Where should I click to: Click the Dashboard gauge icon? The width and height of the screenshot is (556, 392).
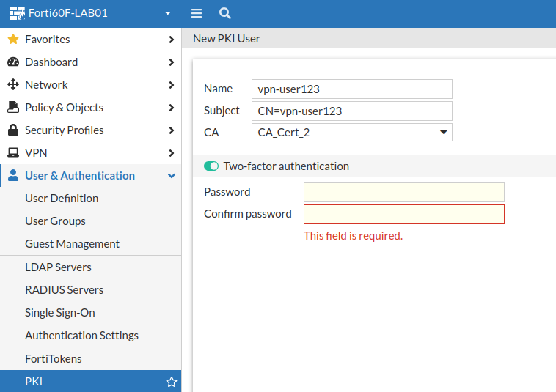tap(12, 62)
